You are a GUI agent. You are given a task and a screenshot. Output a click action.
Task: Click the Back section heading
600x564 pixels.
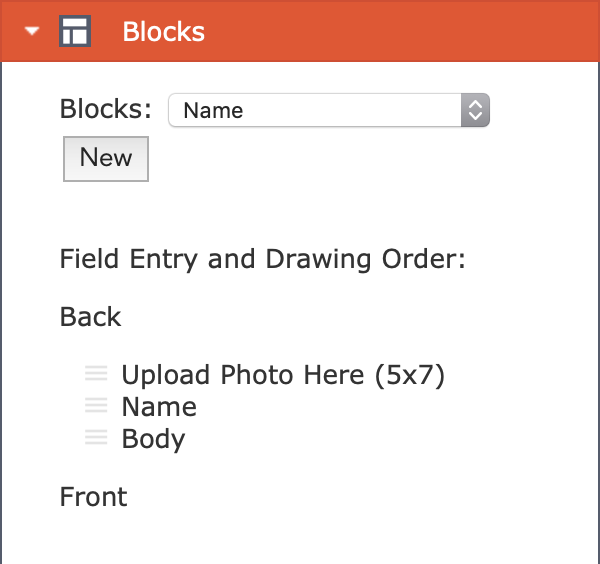pos(90,317)
